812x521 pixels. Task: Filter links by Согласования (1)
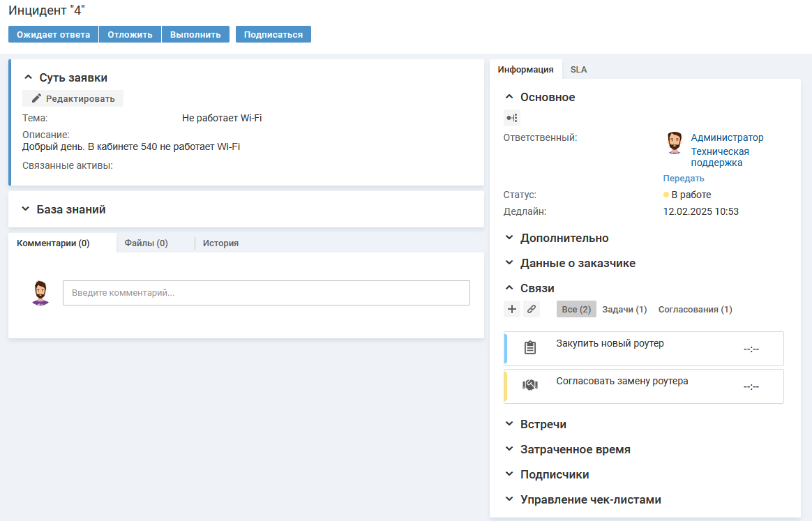[695, 309]
